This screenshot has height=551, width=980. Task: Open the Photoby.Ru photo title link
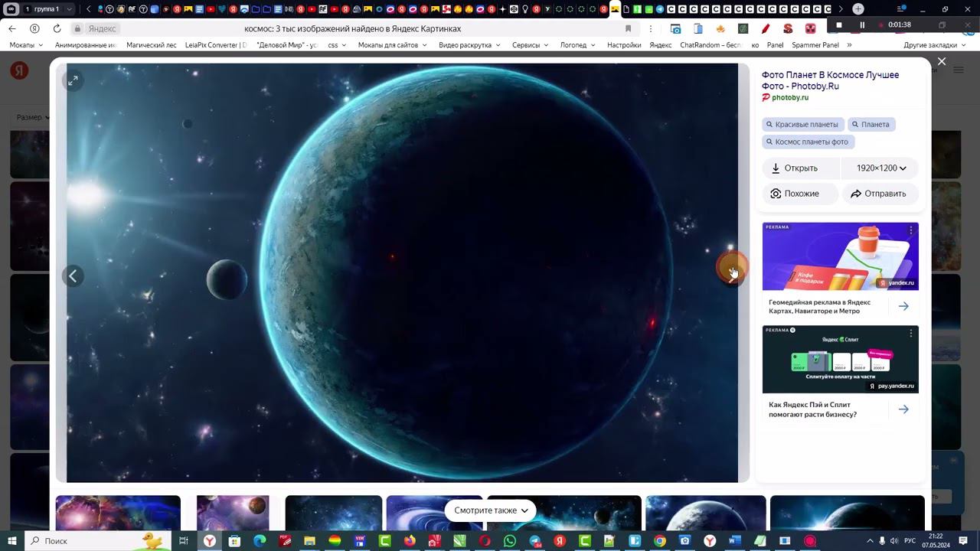(x=830, y=80)
